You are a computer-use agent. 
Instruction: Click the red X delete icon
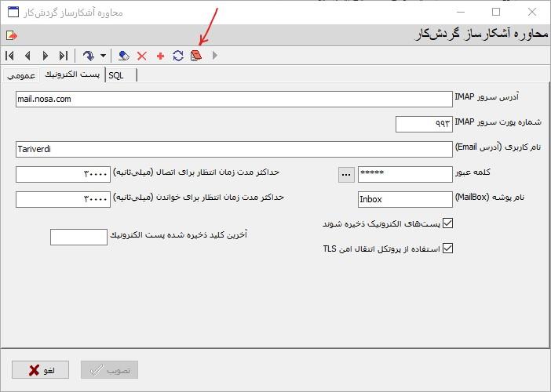pyautogui.click(x=142, y=56)
